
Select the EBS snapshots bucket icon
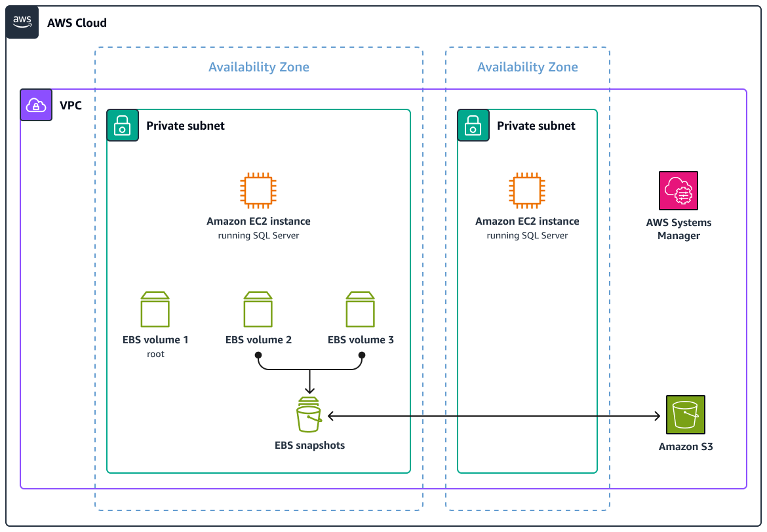click(x=309, y=415)
